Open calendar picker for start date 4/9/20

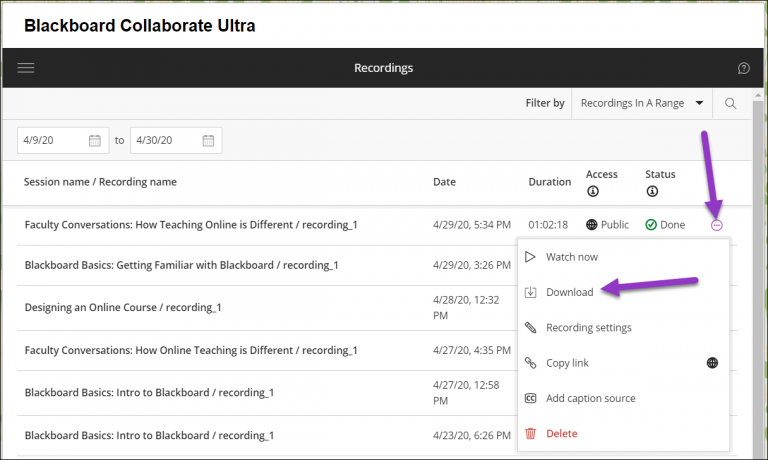pyautogui.click(x=95, y=140)
